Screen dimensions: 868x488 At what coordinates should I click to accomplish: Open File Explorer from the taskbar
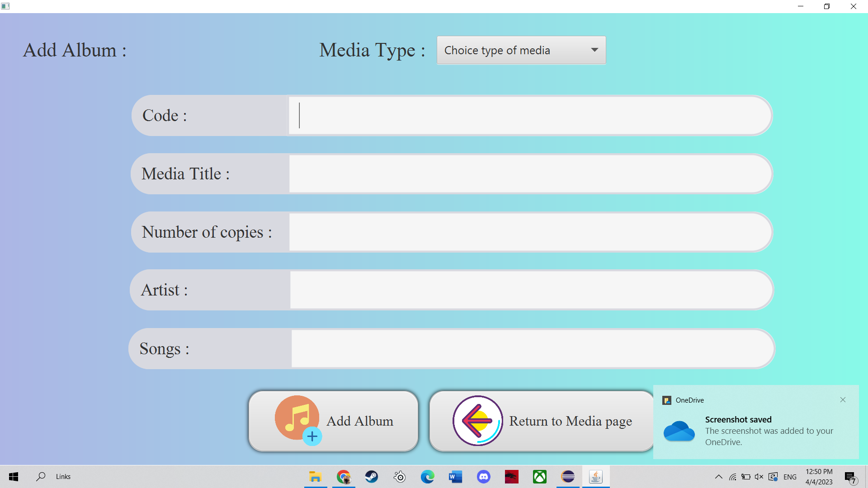(315, 477)
